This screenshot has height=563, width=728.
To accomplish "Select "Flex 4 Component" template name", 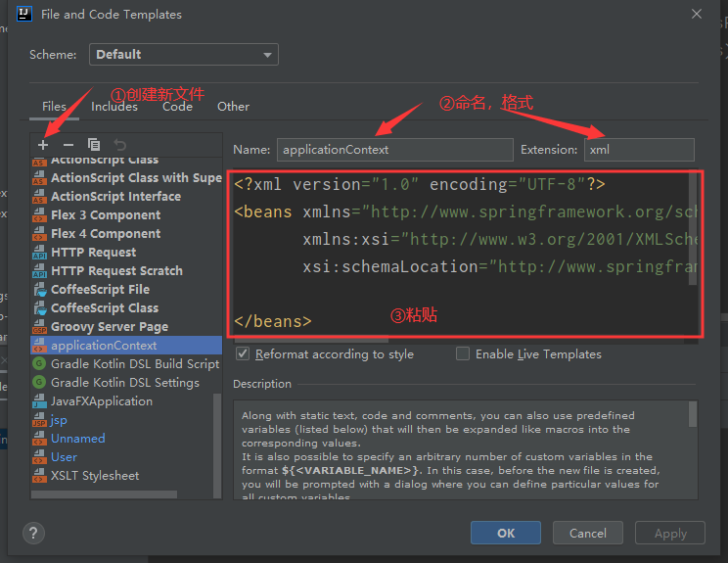I will (x=106, y=234).
